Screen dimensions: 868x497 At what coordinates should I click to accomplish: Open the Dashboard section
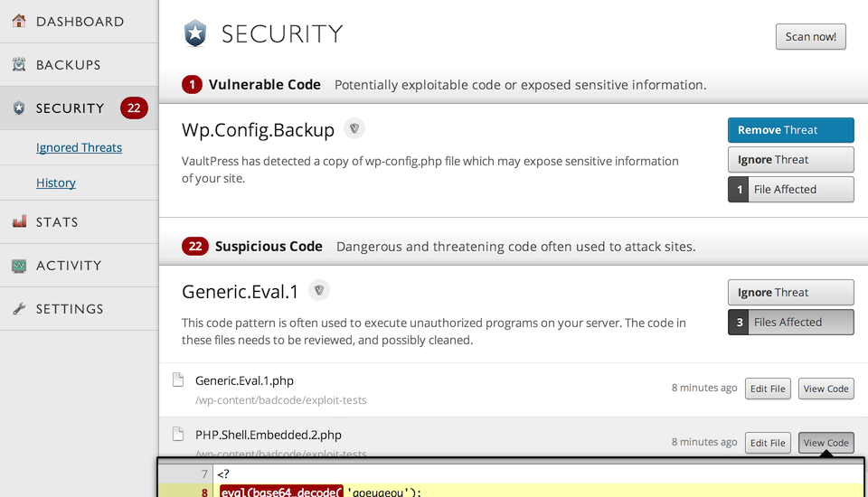(x=80, y=21)
